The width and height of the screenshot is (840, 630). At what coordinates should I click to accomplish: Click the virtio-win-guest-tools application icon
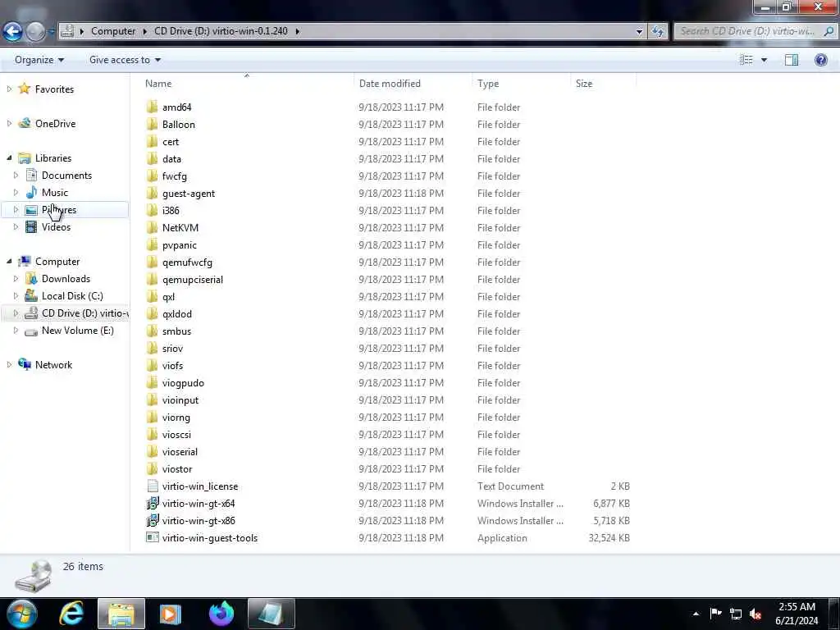coord(152,537)
